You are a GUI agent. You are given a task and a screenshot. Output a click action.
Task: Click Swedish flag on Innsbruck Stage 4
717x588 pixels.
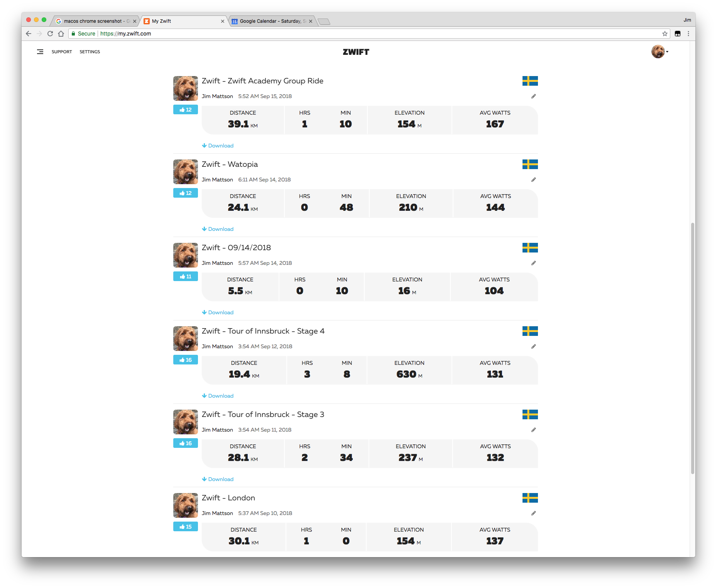point(530,331)
